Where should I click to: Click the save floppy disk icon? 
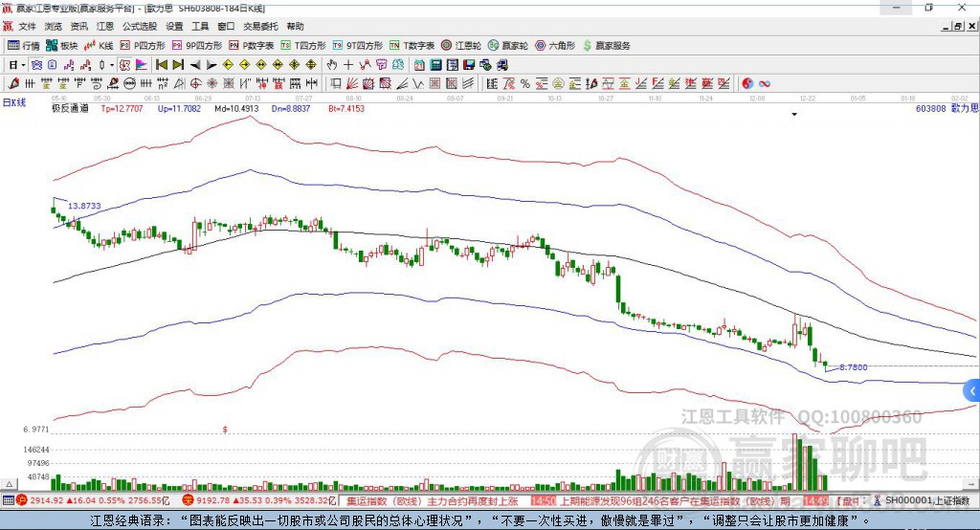point(469,65)
